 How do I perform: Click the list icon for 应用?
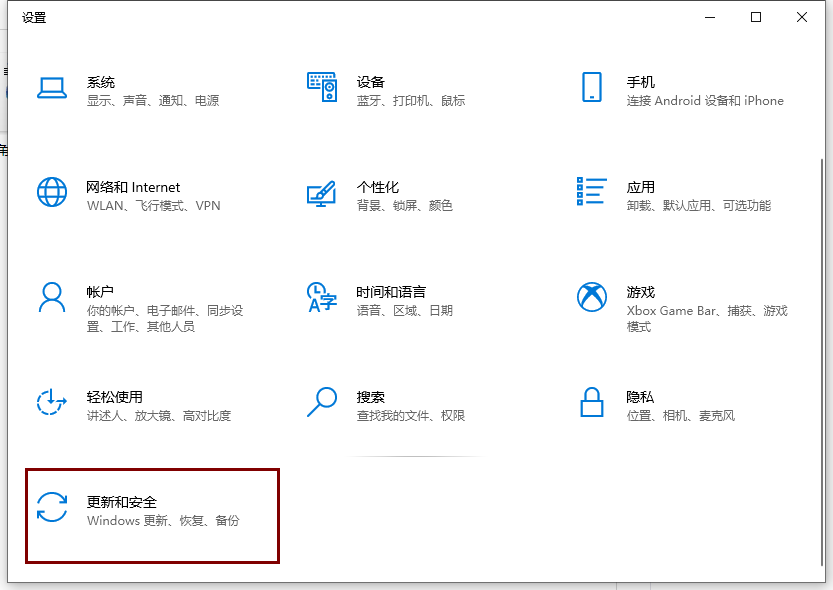tap(592, 192)
